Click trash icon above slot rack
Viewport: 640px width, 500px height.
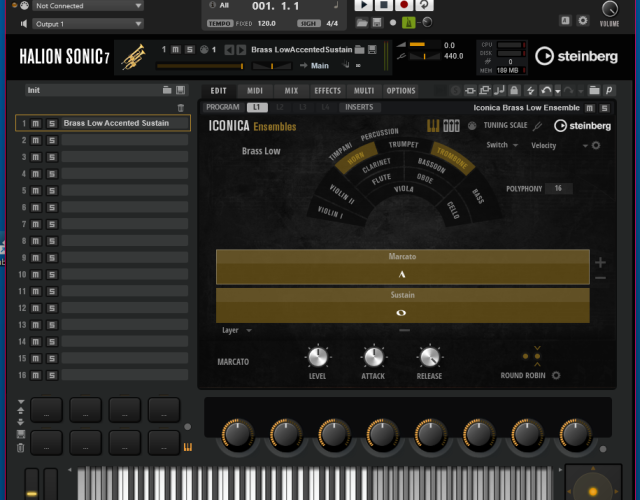pyautogui.click(x=181, y=108)
